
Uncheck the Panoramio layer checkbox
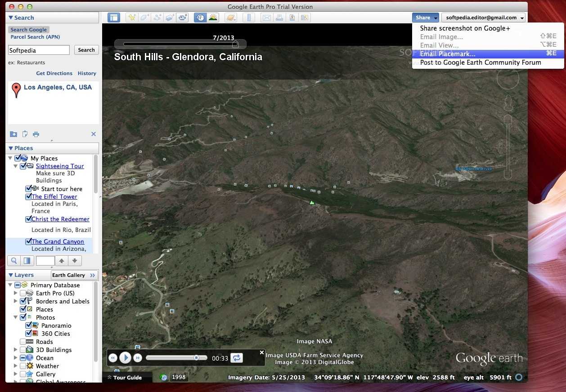(x=28, y=325)
